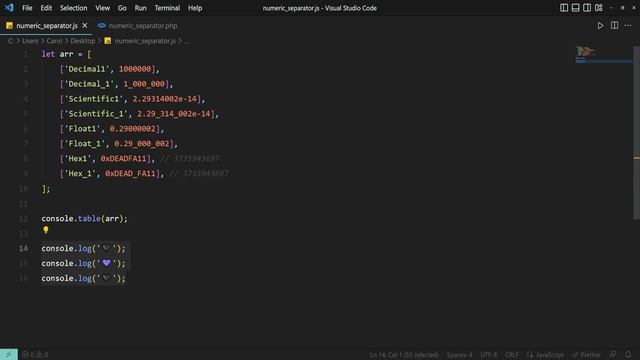The height and width of the screenshot is (360, 640).
Task: Click the Visual Studio Code logo icon
Action: coord(9,8)
